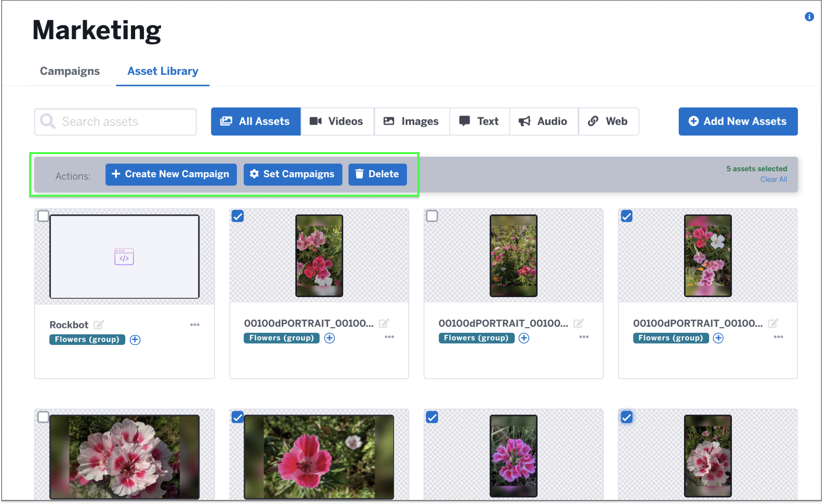This screenshot has height=504, width=823.
Task: Switch to the Campaigns tab
Action: [70, 71]
